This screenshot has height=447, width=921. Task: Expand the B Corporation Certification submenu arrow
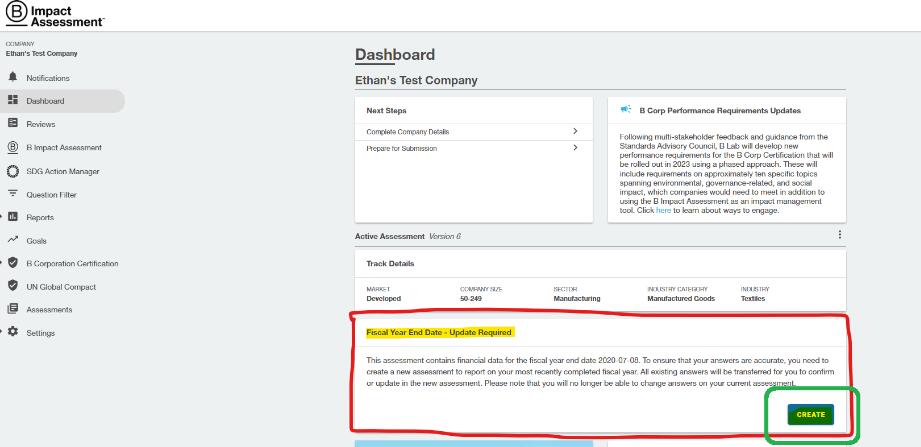click(2, 263)
